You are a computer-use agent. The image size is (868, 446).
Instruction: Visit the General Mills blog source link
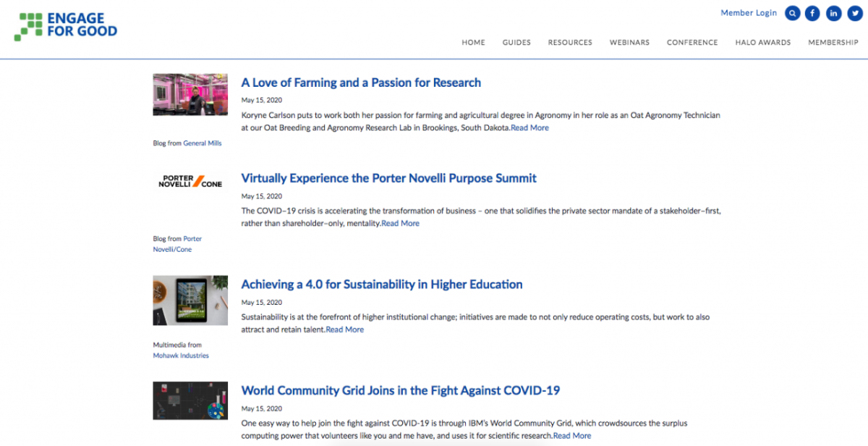tap(203, 143)
